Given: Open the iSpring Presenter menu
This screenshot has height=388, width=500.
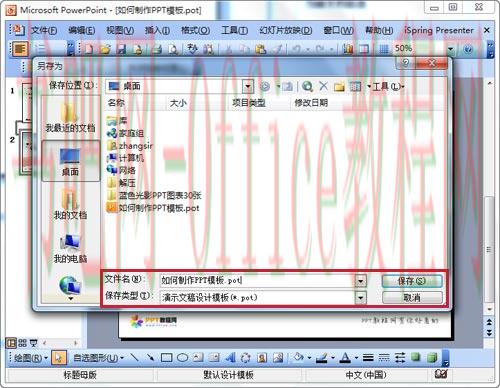Looking at the screenshot, I should pos(439,31).
